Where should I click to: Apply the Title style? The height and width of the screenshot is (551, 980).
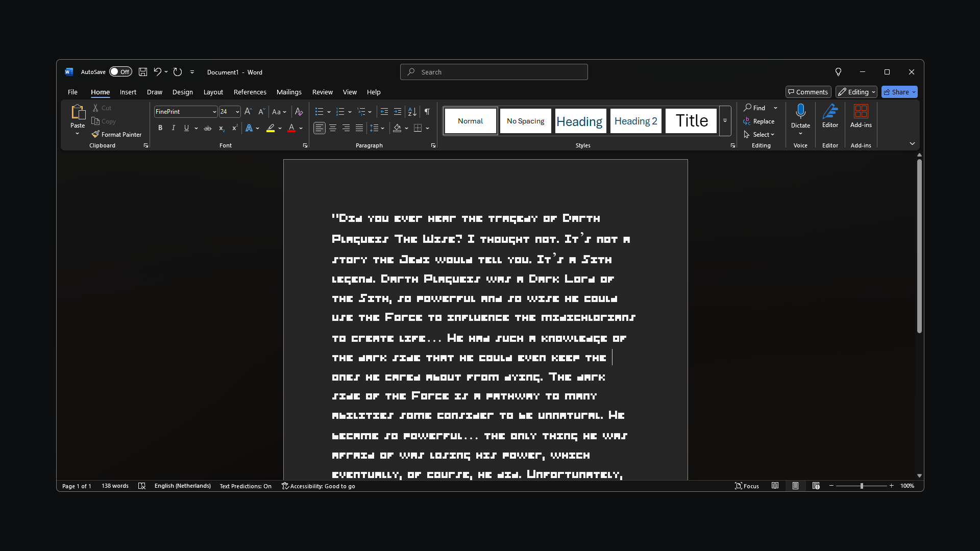(691, 121)
